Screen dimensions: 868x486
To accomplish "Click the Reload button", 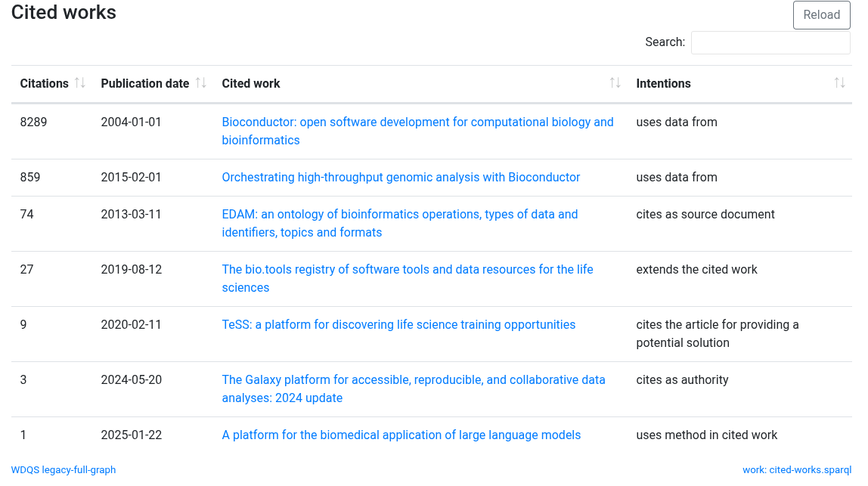I will click(x=821, y=15).
